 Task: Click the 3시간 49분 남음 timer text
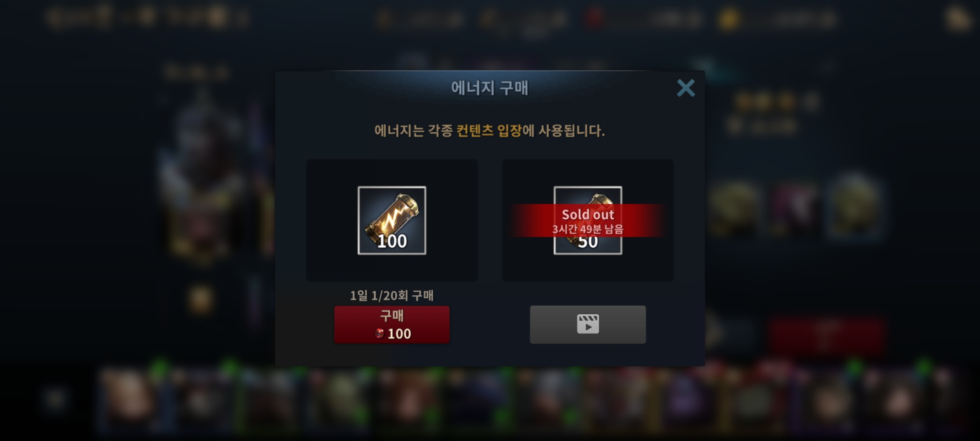[x=588, y=229]
